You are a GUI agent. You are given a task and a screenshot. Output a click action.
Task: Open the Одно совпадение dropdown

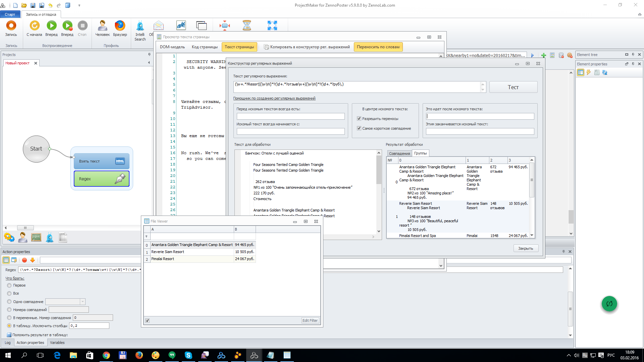83,302
